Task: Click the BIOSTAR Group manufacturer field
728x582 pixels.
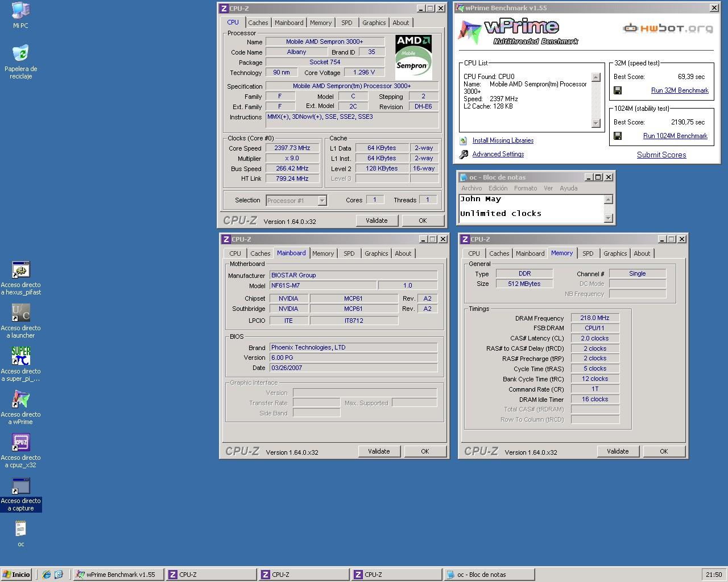Action: coord(353,275)
